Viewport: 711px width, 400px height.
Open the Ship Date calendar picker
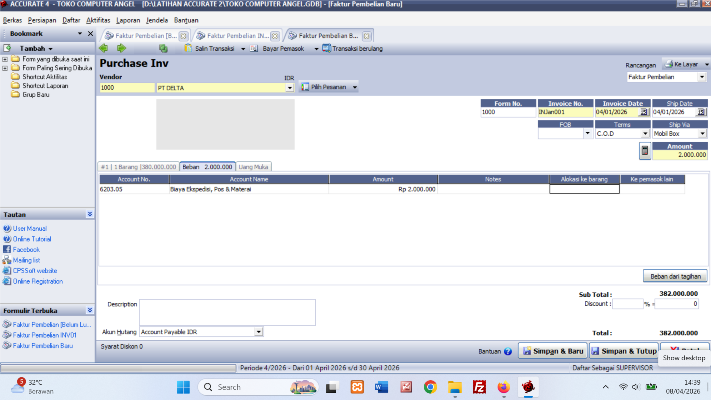pos(701,112)
